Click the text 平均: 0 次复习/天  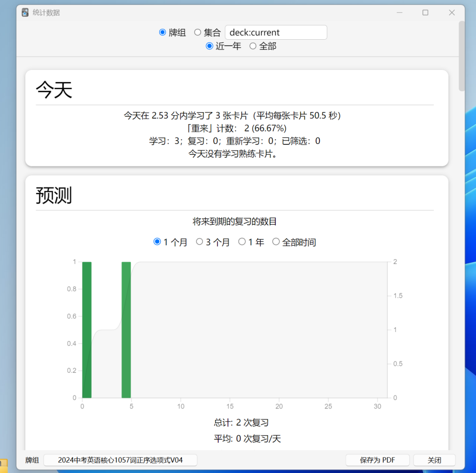click(x=247, y=439)
